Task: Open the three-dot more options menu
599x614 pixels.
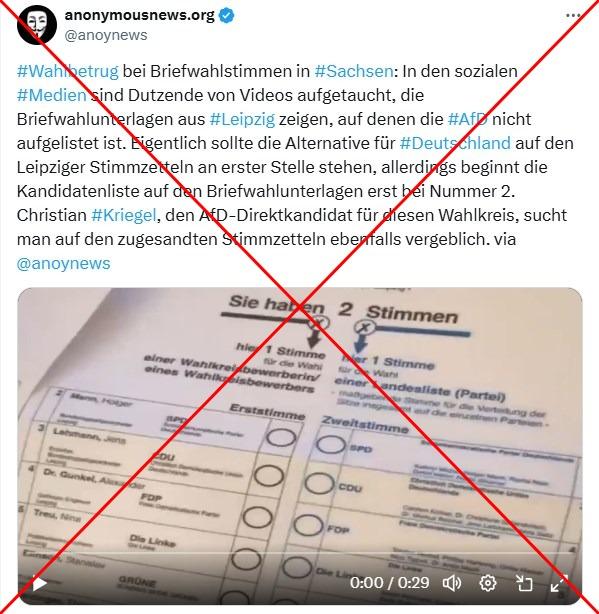Action: pyautogui.click(x=573, y=16)
